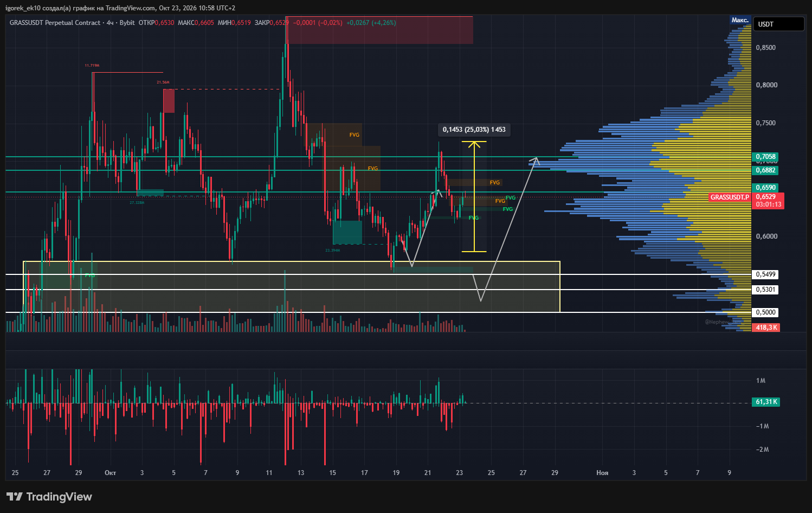
Task: Click the 21.56M red volume annotation
Action: (x=163, y=82)
